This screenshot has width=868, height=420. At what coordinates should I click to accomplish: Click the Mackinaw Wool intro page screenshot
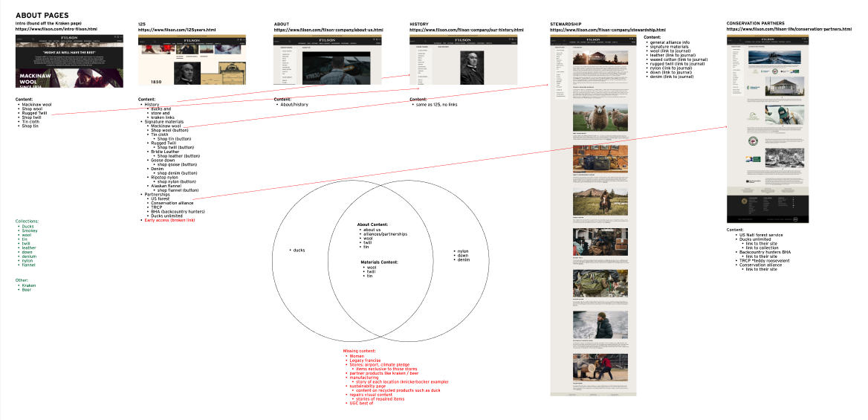click(69, 61)
